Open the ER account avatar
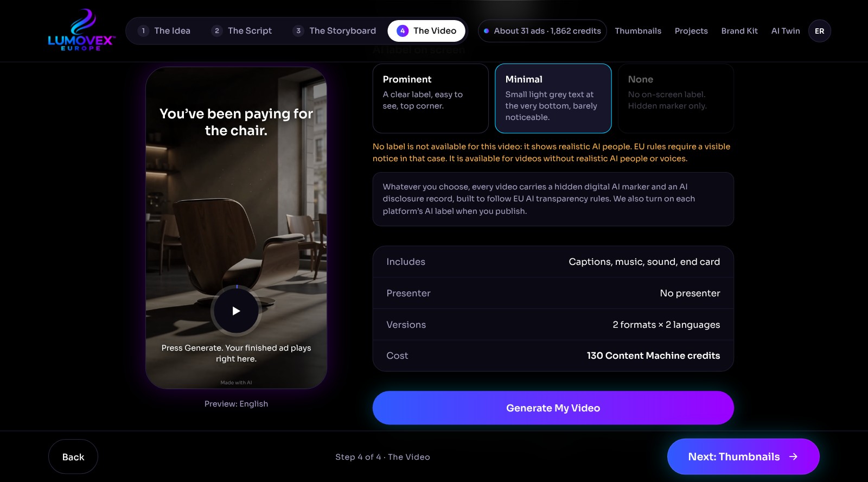This screenshot has width=868, height=482. (819, 31)
